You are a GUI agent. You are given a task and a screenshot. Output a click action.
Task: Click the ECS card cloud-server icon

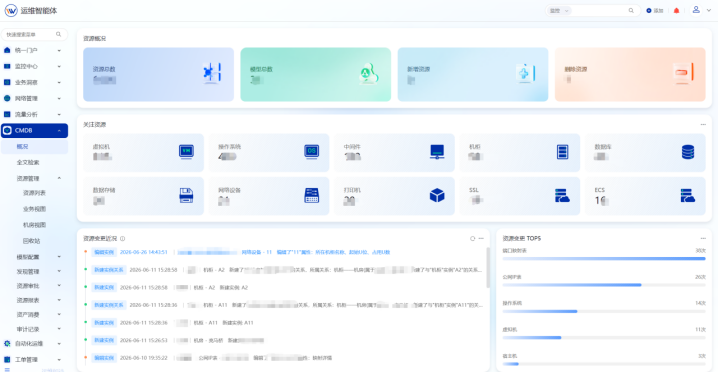click(687, 195)
